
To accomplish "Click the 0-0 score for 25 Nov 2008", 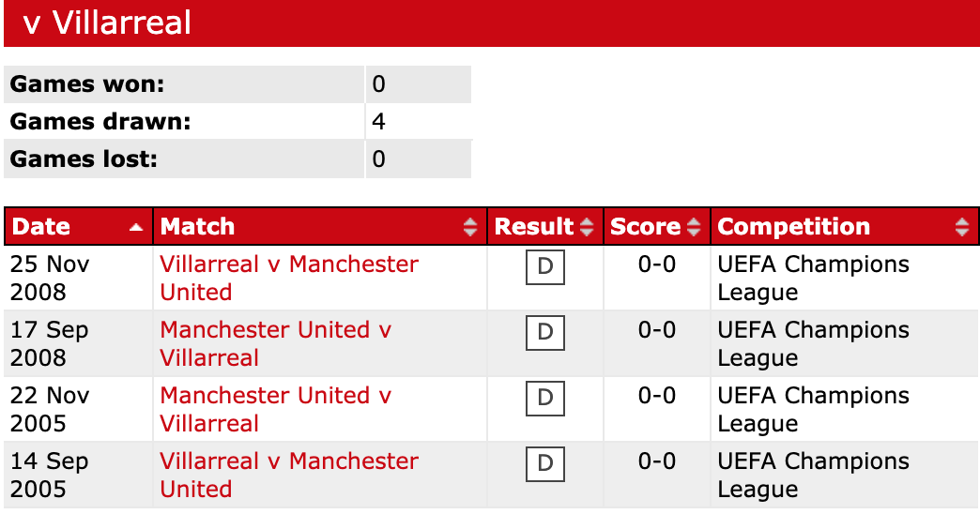I will tap(657, 265).
